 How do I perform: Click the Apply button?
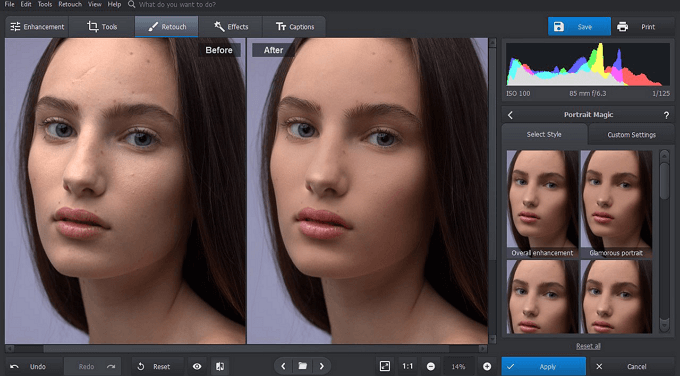click(x=543, y=366)
